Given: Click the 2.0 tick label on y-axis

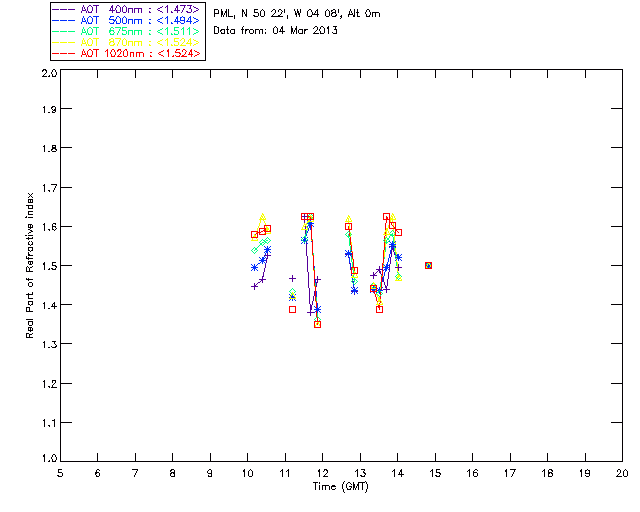Looking at the screenshot, I should pyautogui.click(x=46, y=74).
